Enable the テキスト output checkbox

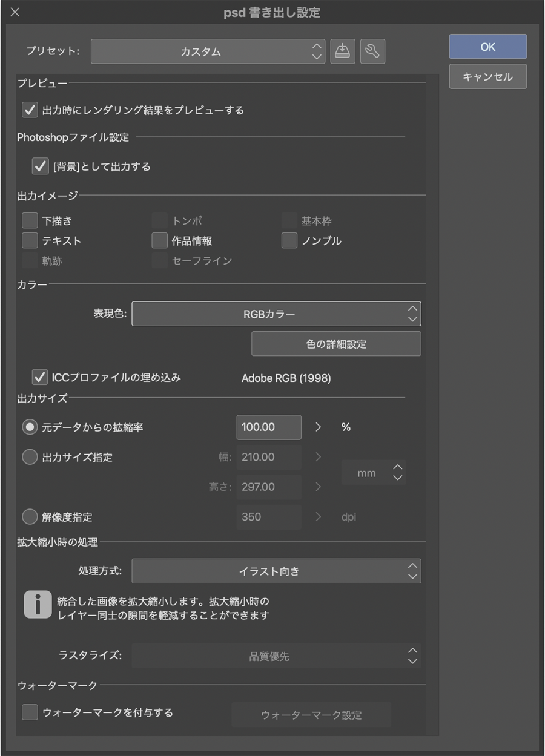30,241
